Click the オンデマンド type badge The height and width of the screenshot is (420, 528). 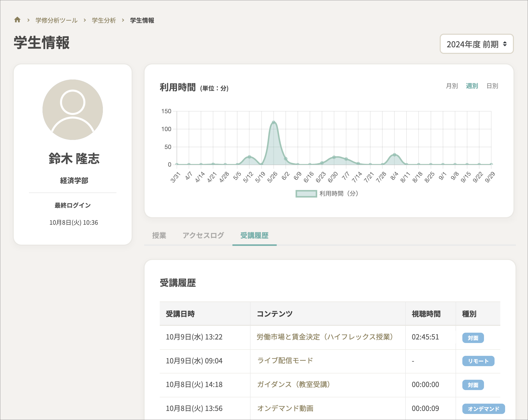tap(483, 409)
